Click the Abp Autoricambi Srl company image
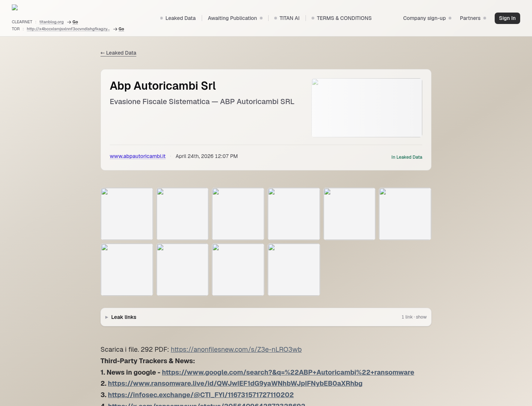This screenshot has width=532, height=406. (x=367, y=108)
